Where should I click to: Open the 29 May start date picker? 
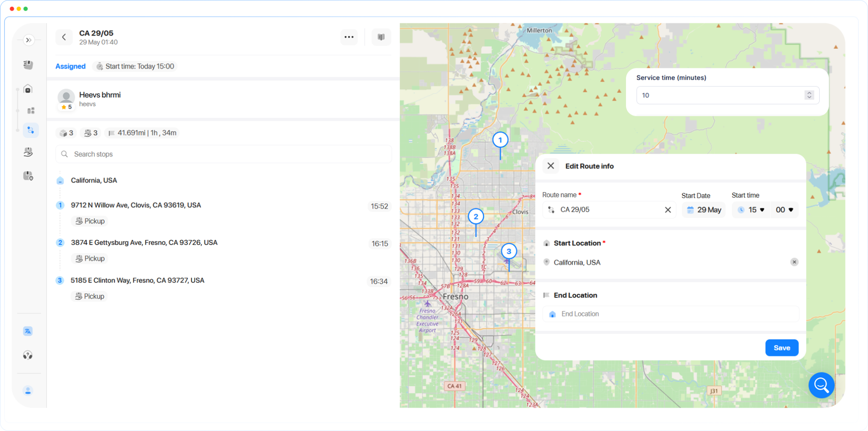704,210
